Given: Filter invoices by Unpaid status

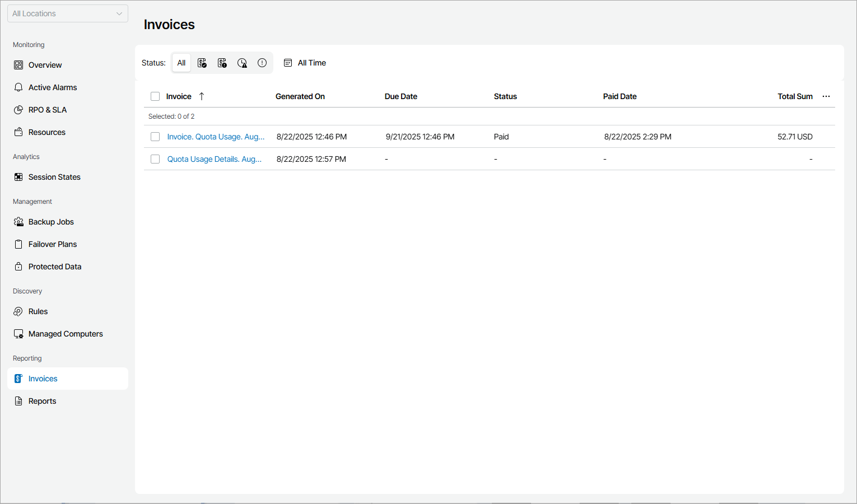Looking at the screenshot, I should point(222,63).
